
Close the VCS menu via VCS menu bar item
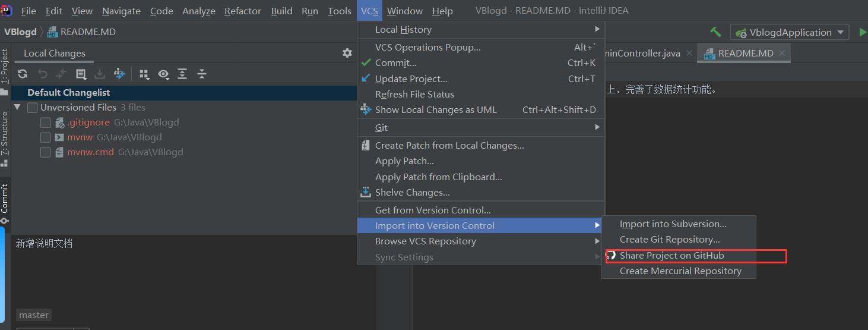point(369,11)
